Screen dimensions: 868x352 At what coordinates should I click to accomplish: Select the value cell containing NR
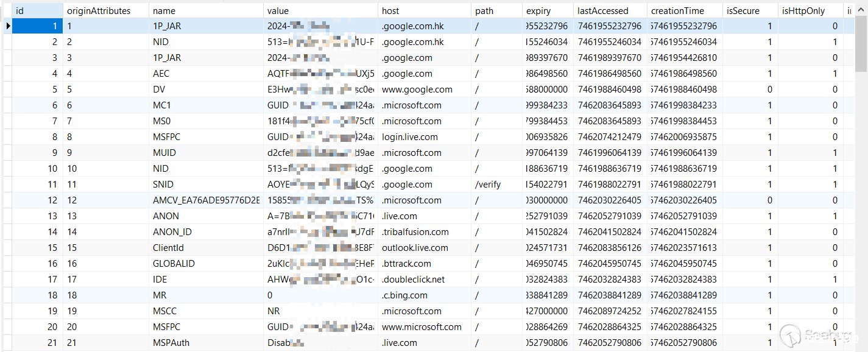click(x=320, y=311)
